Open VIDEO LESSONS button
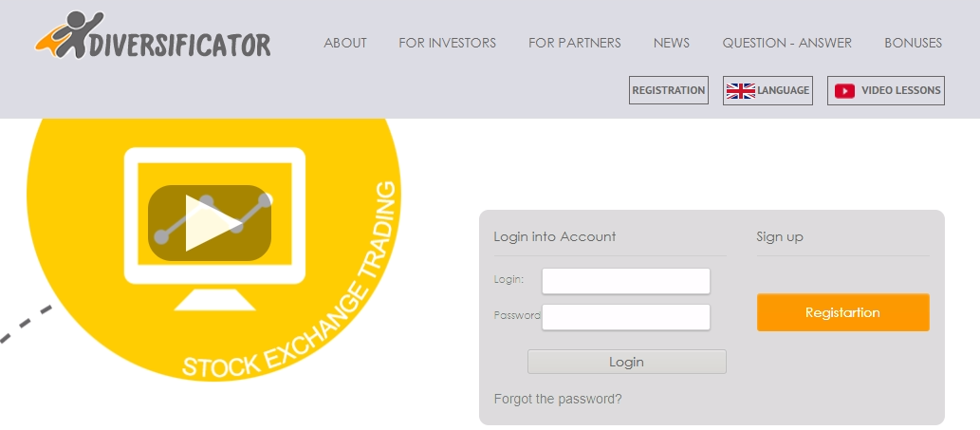The image size is (980, 430). pyautogui.click(x=886, y=90)
